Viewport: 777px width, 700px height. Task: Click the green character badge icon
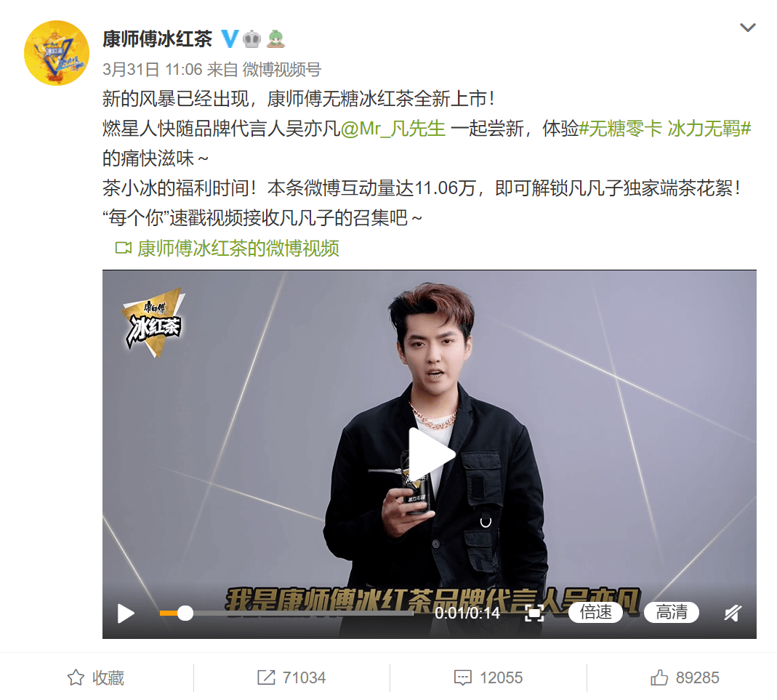[276, 39]
